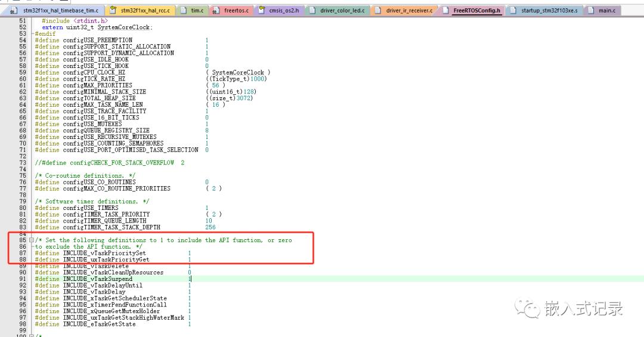Click INCLUDE_vTaskDelay on line 93

94,292
